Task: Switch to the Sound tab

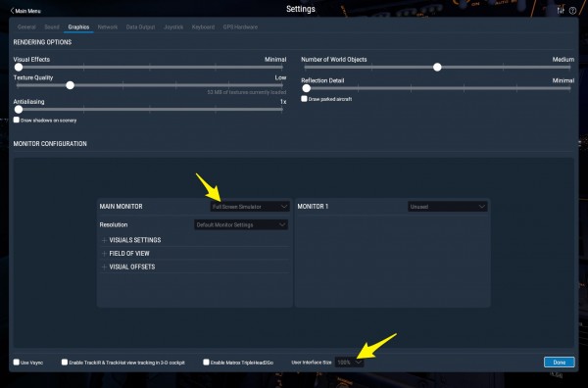Action: click(52, 27)
